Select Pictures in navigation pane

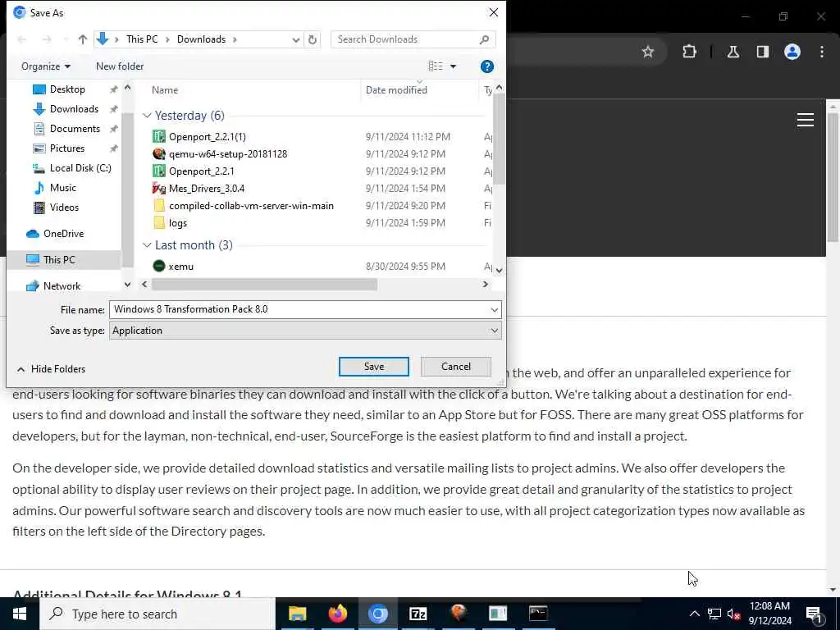coord(67,148)
